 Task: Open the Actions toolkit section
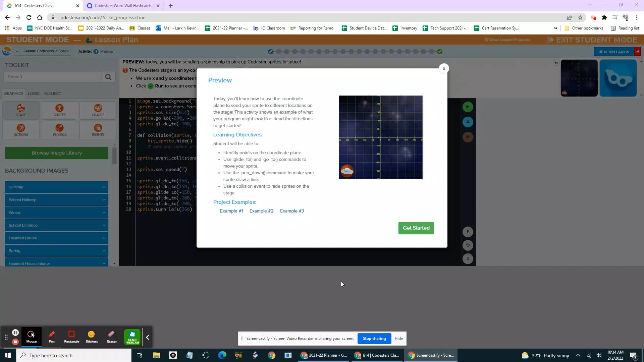(20, 130)
